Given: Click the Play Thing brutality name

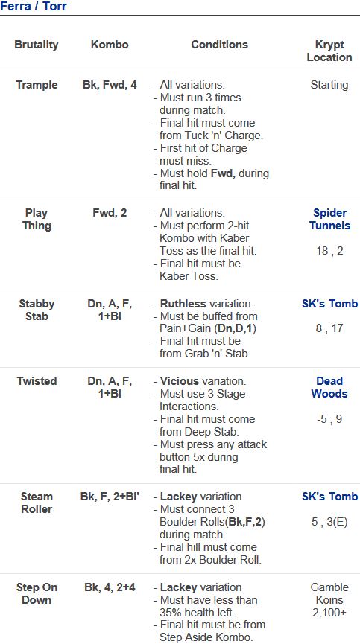Looking at the screenshot, I should 37,219.
